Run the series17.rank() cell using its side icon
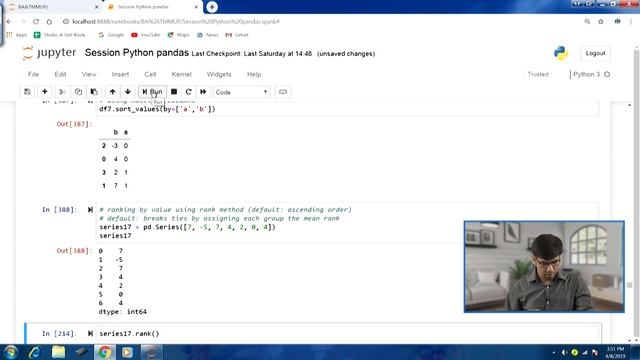 (x=90, y=333)
